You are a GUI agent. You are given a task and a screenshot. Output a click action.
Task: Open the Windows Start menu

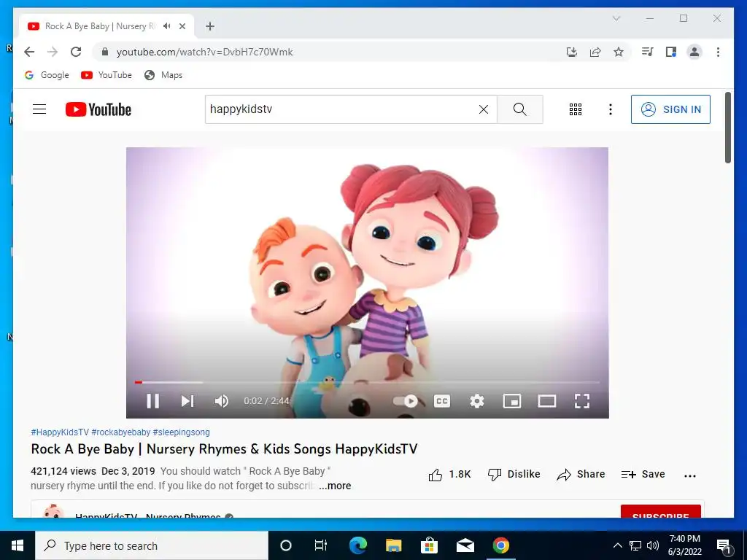tap(18, 545)
